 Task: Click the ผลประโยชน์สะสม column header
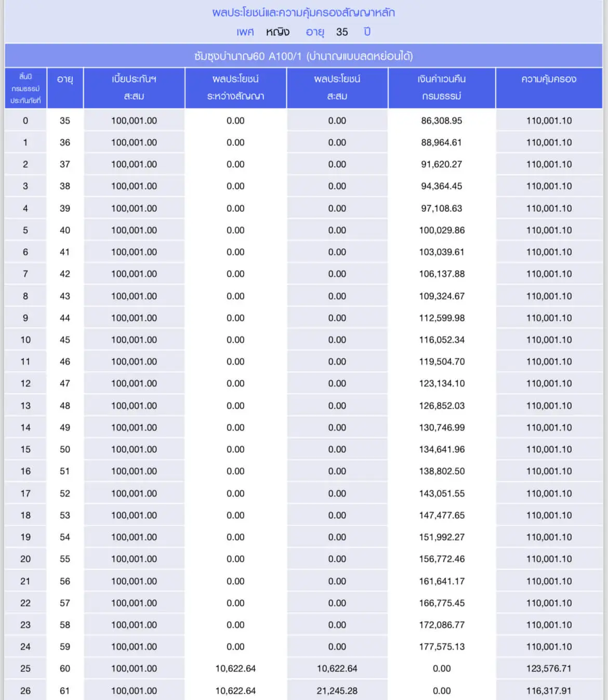(x=337, y=87)
